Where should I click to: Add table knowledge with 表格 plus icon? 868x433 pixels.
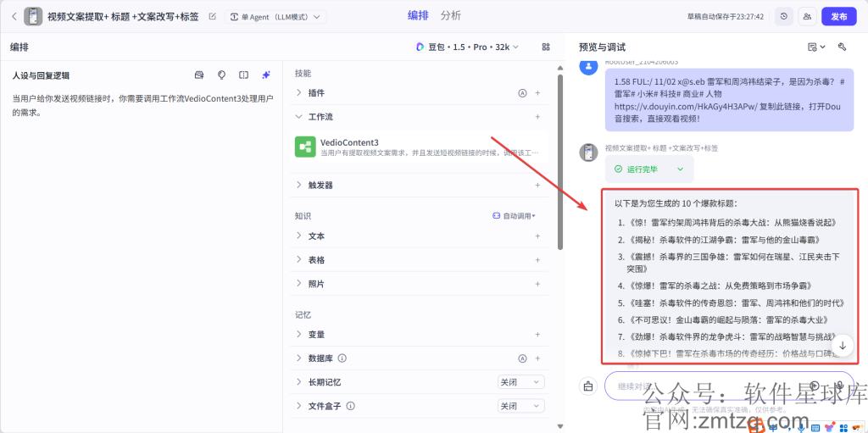click(537, 259)
